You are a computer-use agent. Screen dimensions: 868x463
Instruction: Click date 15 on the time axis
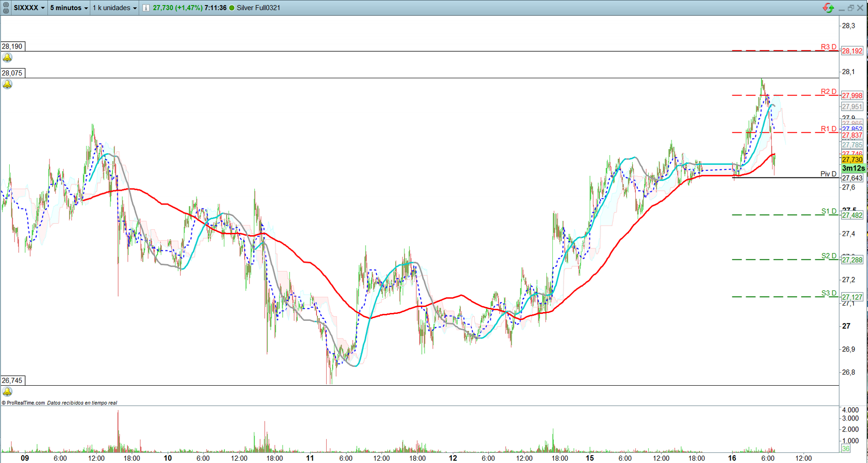tap(589, 458)
